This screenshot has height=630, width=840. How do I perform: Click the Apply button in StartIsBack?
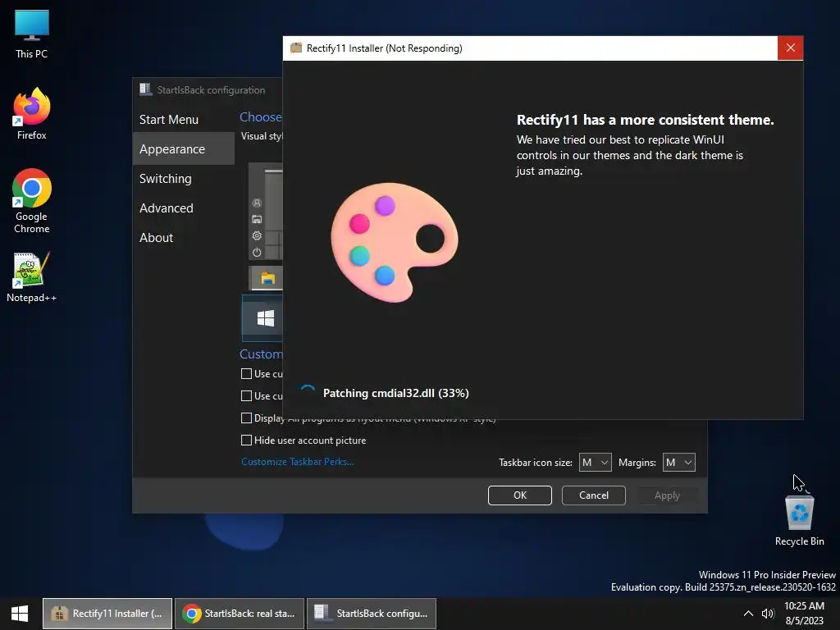point(667,495)
